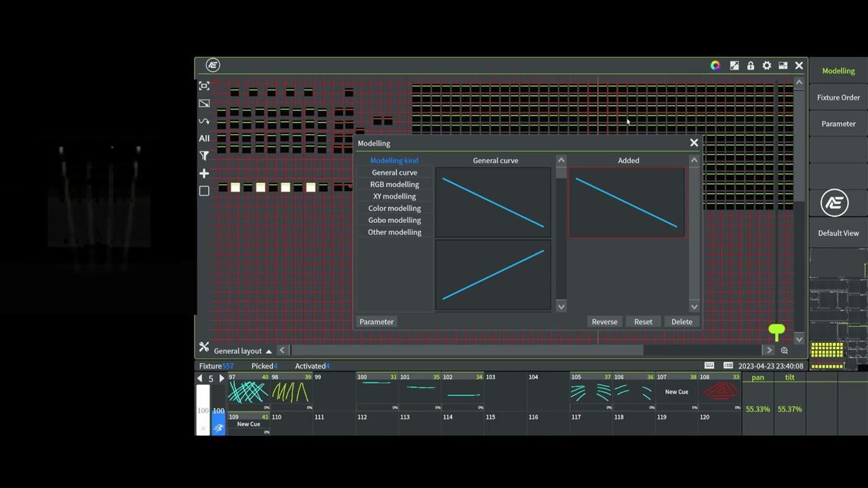Open the Modelling side tab

click(838, 71)
